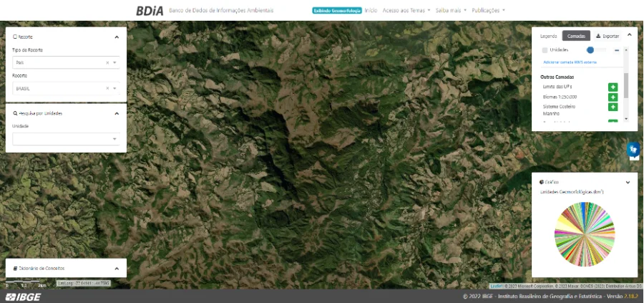Screen dimensions: 644x303
Task: Click the layers list scrollbar thumb
Action: point(626,85)
